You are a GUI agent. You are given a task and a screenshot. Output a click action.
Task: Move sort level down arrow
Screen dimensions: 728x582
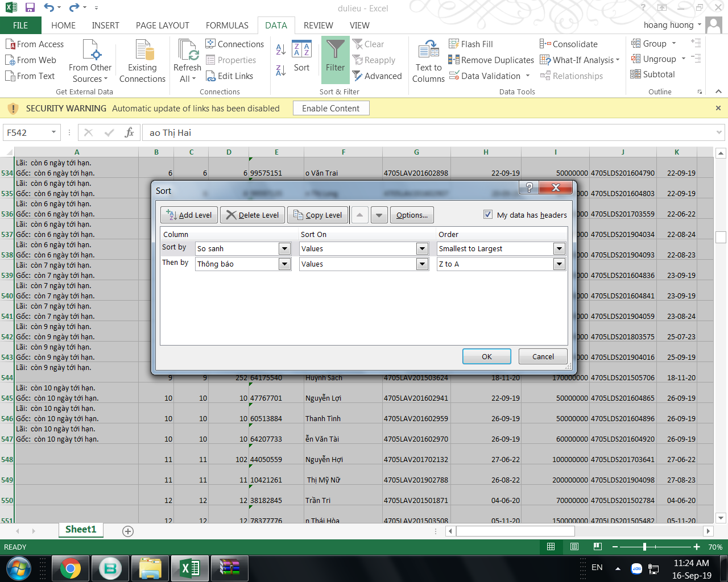pos(380,215)
